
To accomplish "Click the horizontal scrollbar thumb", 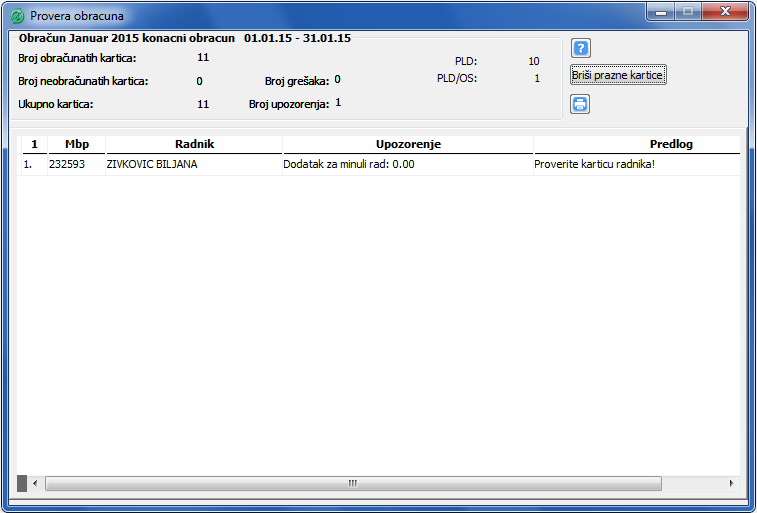I will [x=353, y=483].
